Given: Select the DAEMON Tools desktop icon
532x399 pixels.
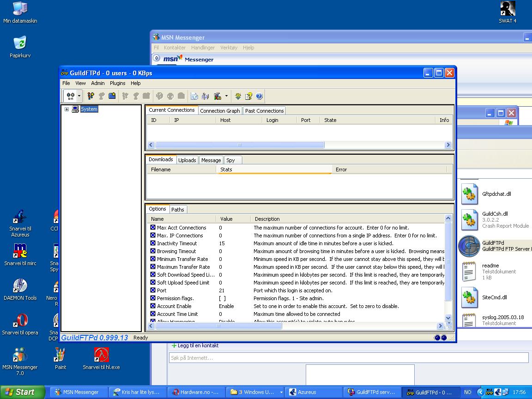Looking at the screenshot, I should (x=20, y=290).
